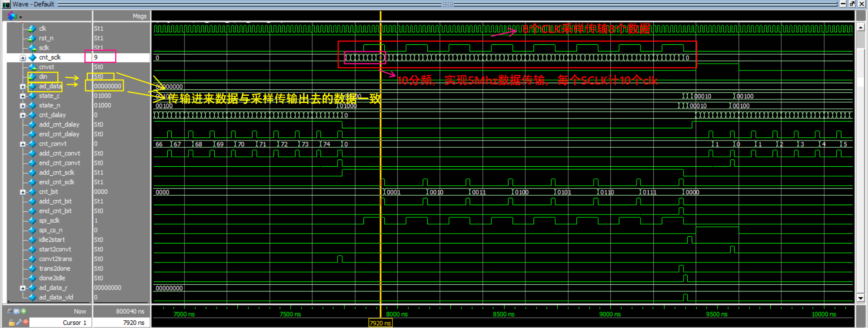This screenshot has height=328, width=868.
Task: Click the add_cnt_dalay signal icon
Action: tap(32, 124)
